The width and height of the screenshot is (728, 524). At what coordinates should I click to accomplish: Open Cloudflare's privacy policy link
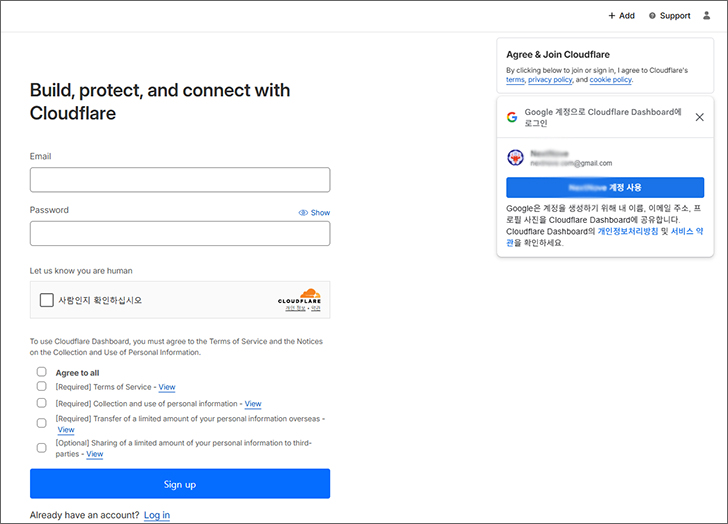coord(549,80)
